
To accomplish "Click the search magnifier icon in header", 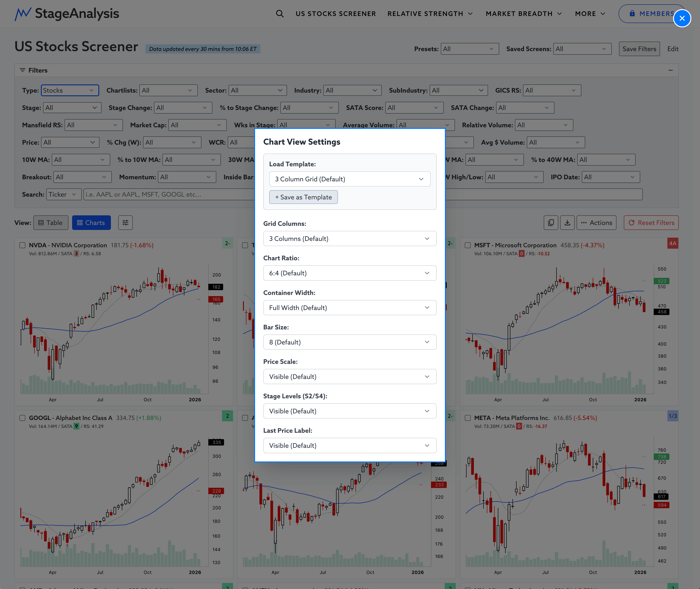I will [279, 14].
